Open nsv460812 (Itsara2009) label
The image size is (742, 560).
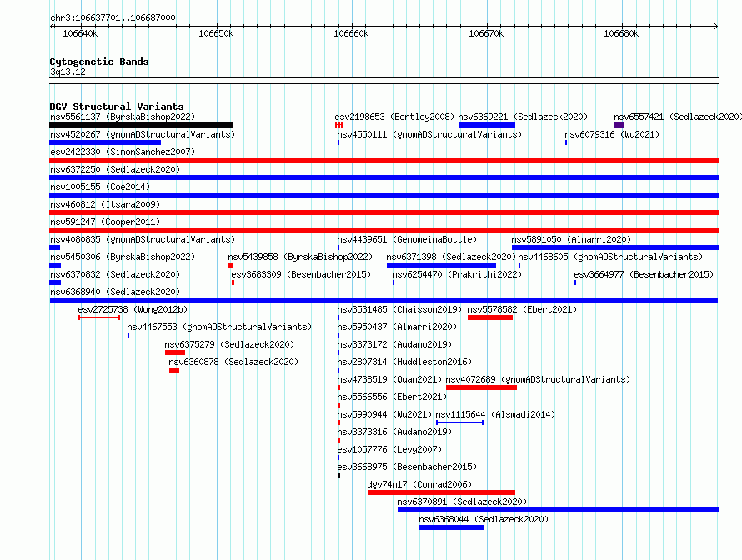click(x=105, y=204)
